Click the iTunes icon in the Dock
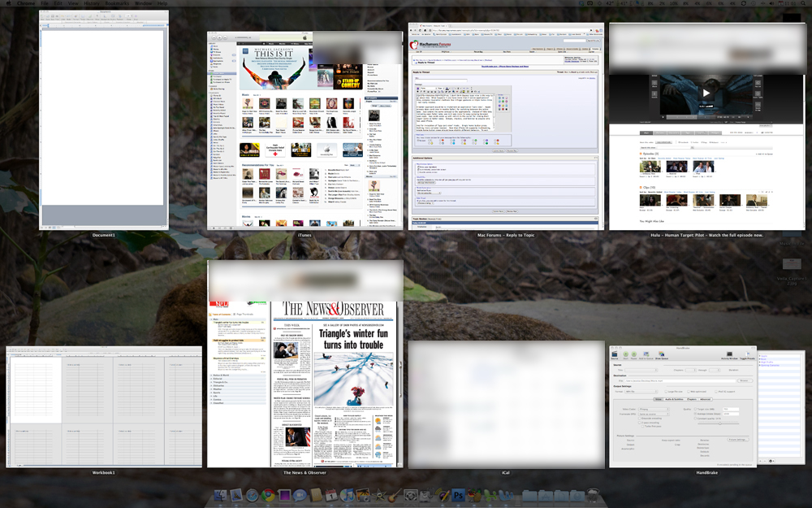The image size is (812, 508). (347, 495)
